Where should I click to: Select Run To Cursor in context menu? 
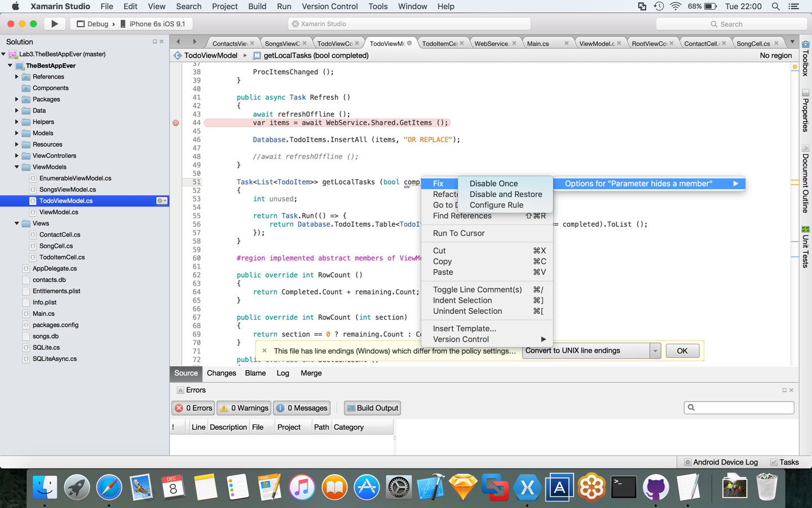tap(487, 233)
